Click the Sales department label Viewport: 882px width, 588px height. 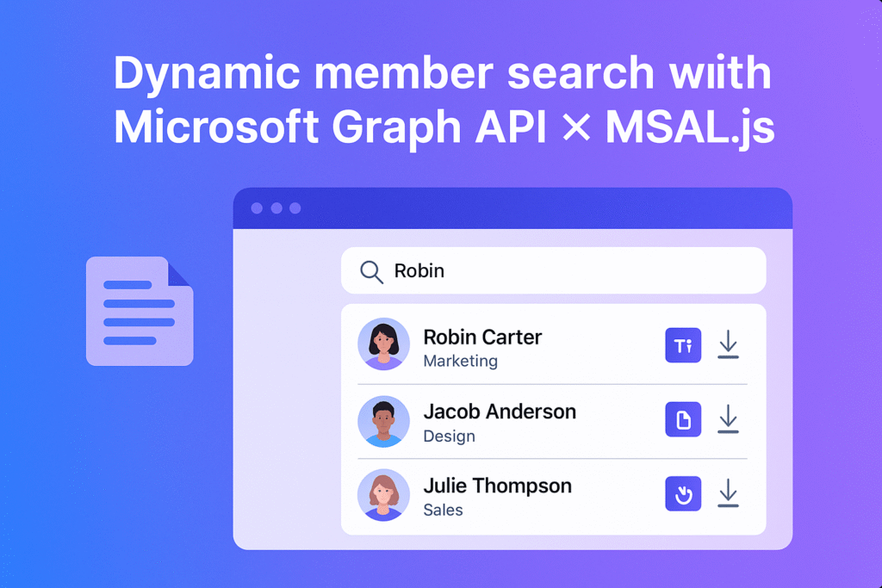pyautogui.click(x=443, y=510)
